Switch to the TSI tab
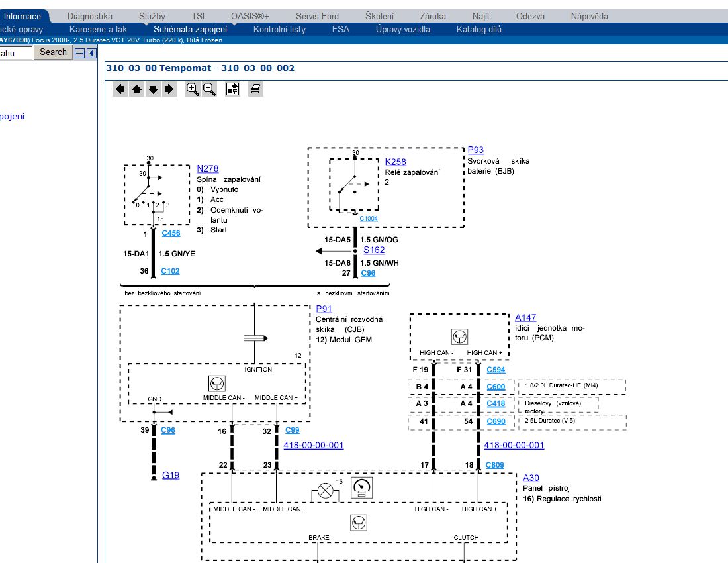The width and height of the screenshot is (728, 563). 198,16
